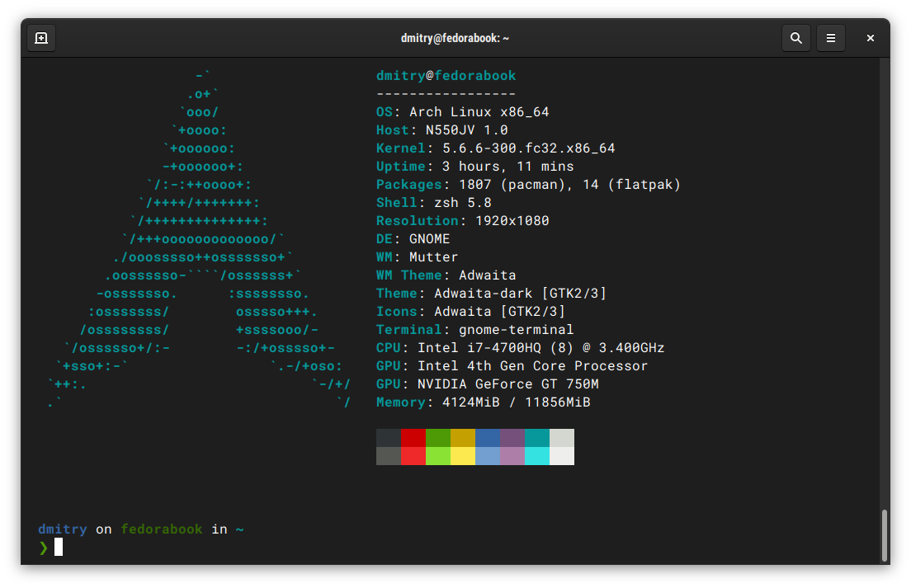This screenshot has height=588, width=911.
Task: Click the terminal cursor block
Action: click(59, 547)
